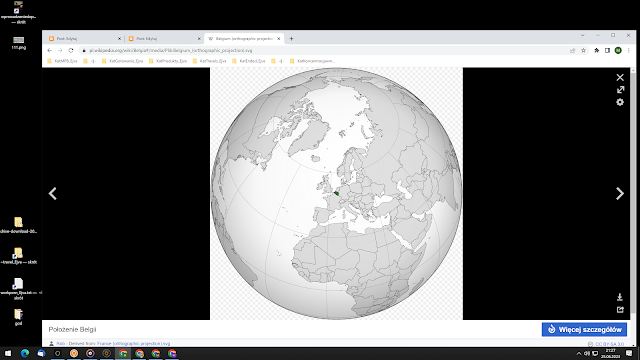Open the KatKoncentracja bookmark folder
The image size is (640, 360).
point(312,61)
